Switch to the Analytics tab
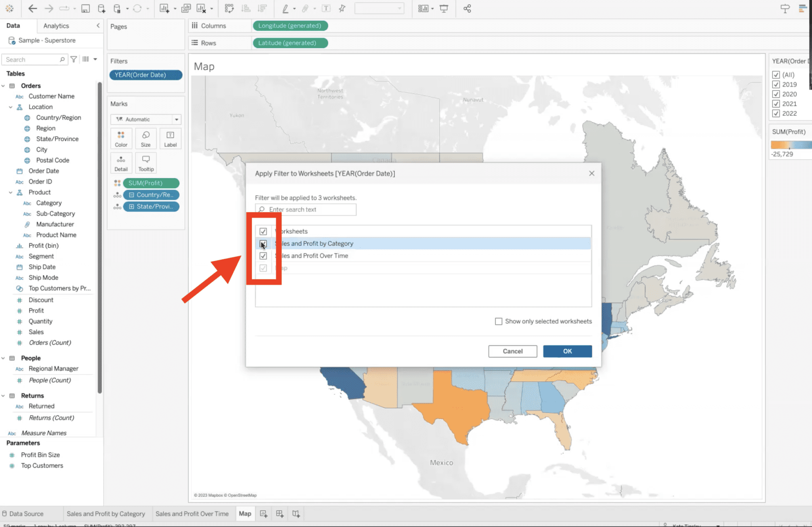This screenshot has height=527, width=812. [56, 25]
